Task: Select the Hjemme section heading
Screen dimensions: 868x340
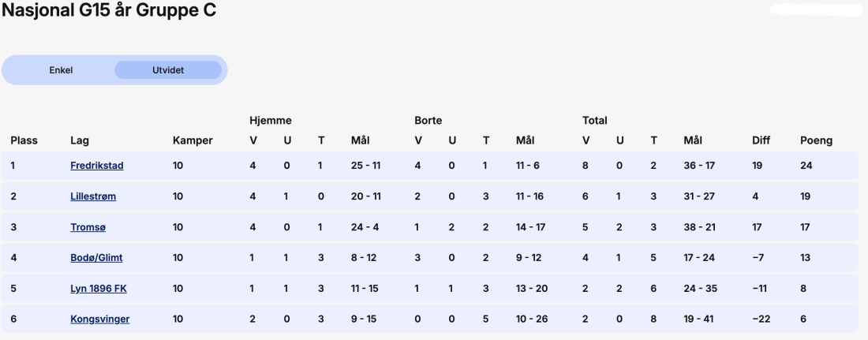Action: click(x=270, y=121)
